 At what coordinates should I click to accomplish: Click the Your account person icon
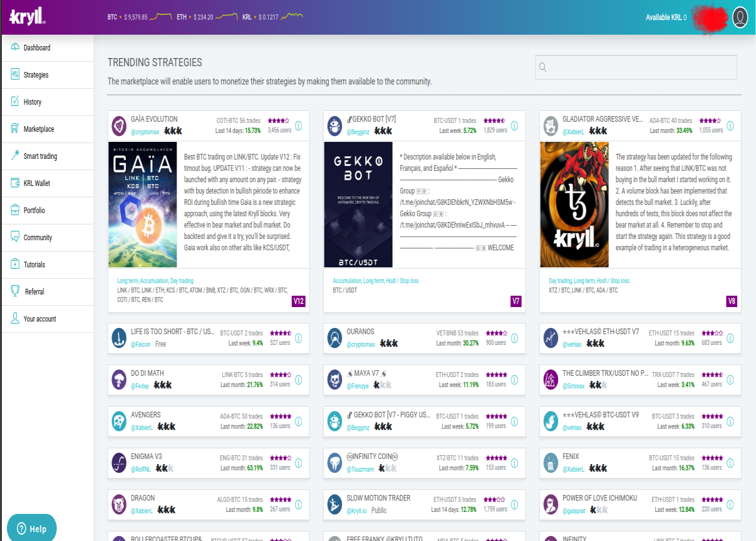(15, 318)
